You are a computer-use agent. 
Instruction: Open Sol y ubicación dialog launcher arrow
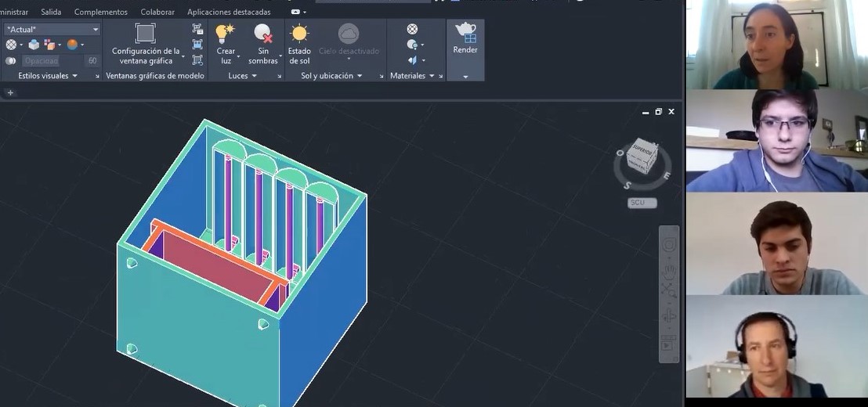pyautogui.click(x=382, y=77)
